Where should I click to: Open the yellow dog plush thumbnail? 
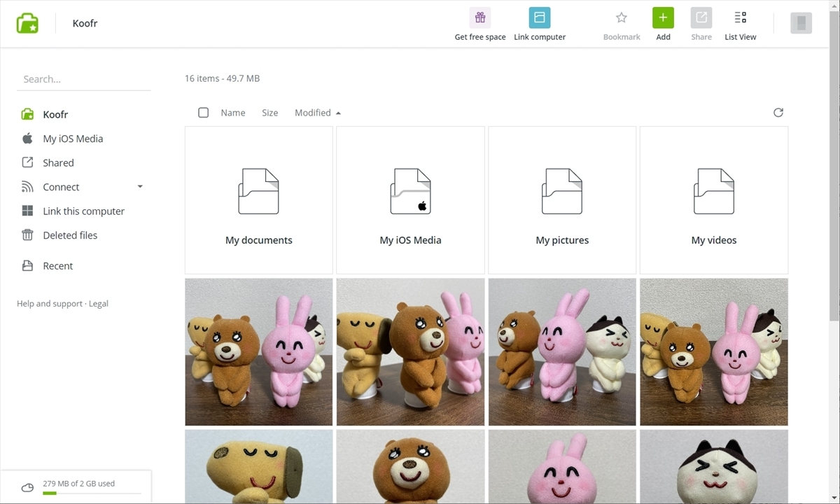coord(258,467)
